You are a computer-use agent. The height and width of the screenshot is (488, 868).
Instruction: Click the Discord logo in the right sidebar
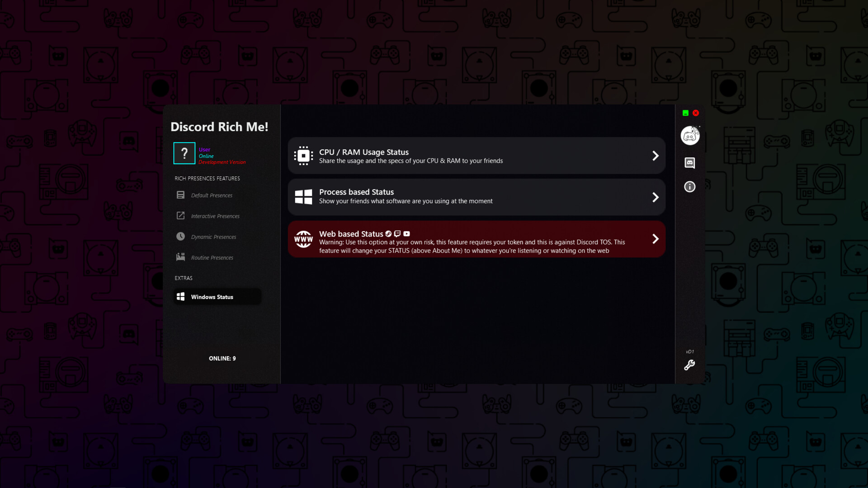click(690, 135)
